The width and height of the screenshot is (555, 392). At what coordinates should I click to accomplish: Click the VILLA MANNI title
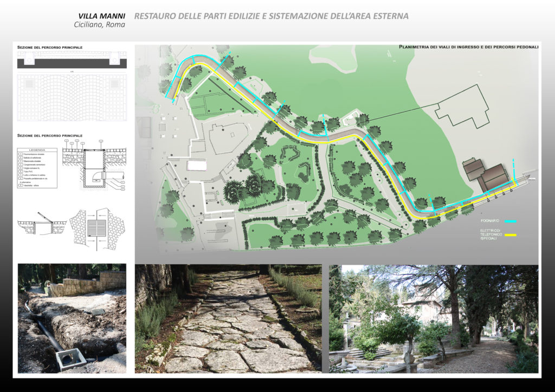point(102,16)
